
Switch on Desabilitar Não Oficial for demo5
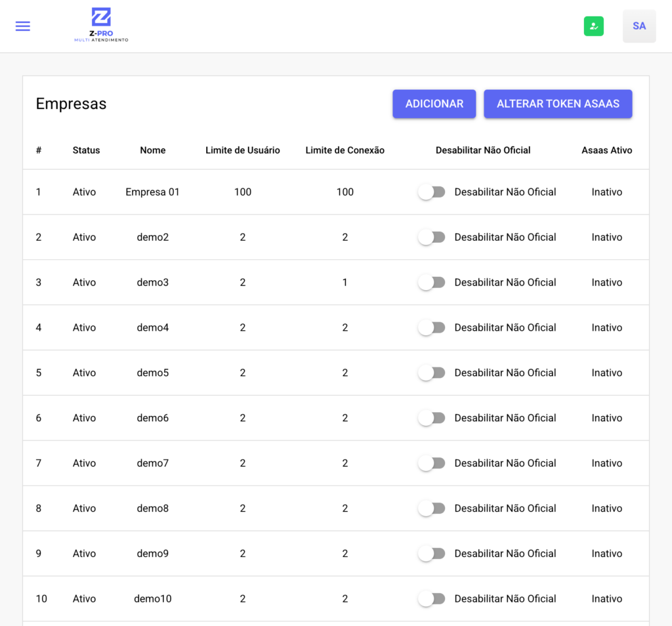click(432, 373)
